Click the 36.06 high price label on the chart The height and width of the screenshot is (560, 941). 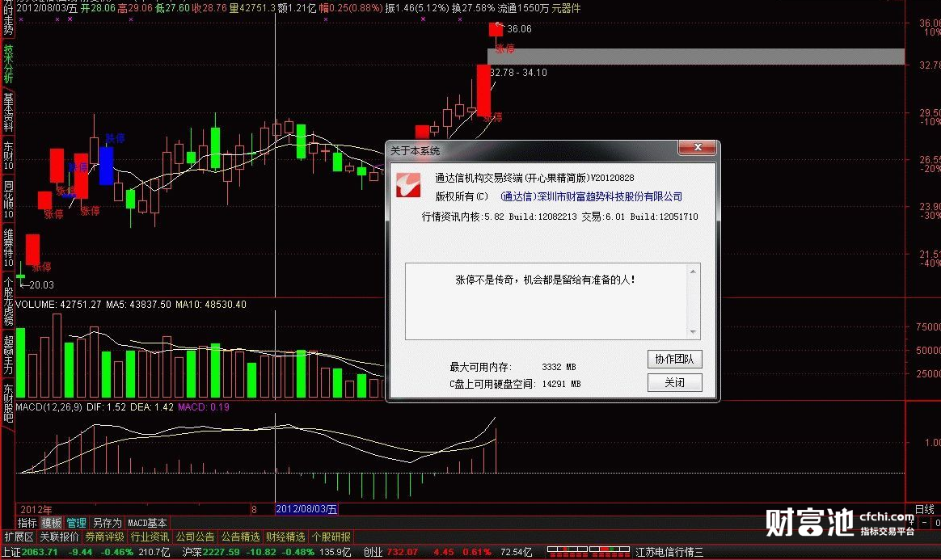pos(519,29)
